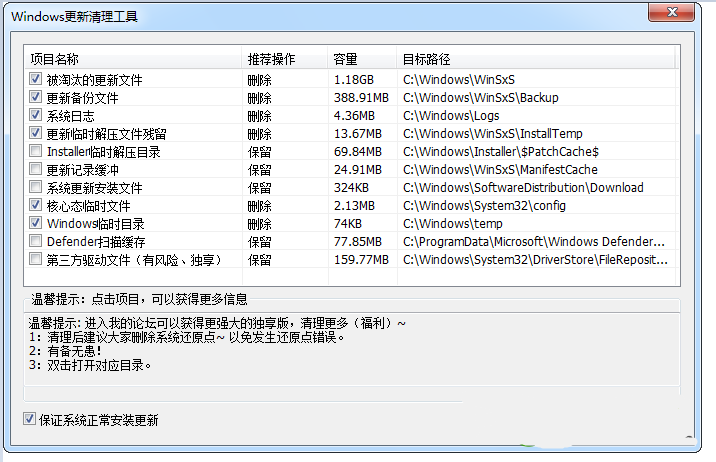Click the 388.91MB size value
This screenshot has height=462, width=716.
361,98
